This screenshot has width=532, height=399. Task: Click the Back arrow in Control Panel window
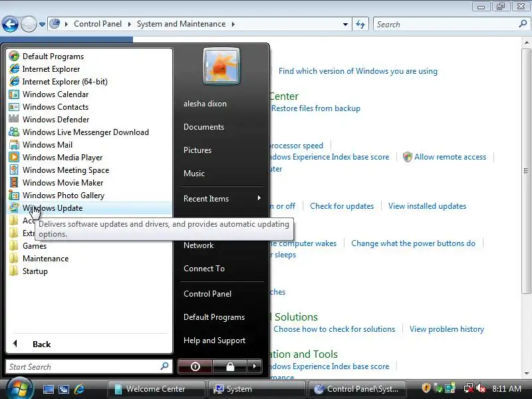tap(10, 24)
